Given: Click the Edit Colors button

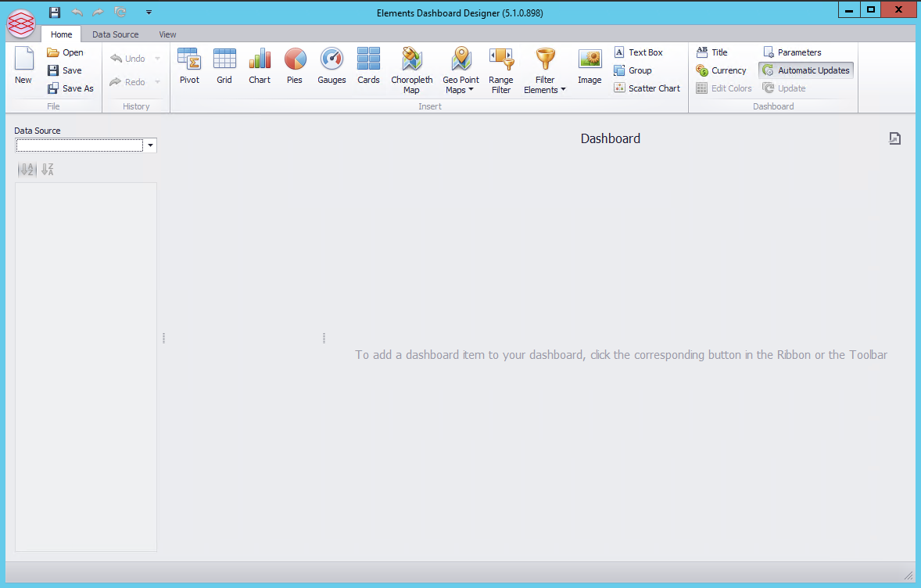Looking at the screenshot, I should (x=724, y=88).
